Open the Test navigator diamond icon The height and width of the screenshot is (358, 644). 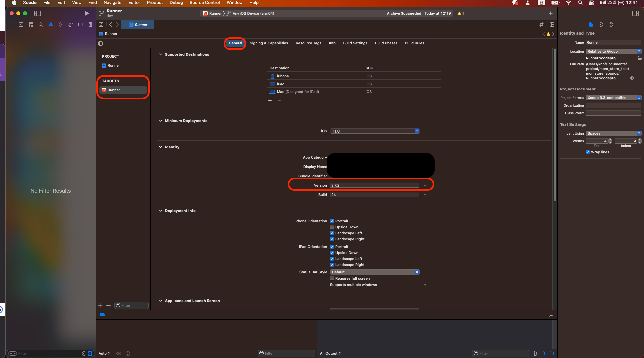[61, 24]
